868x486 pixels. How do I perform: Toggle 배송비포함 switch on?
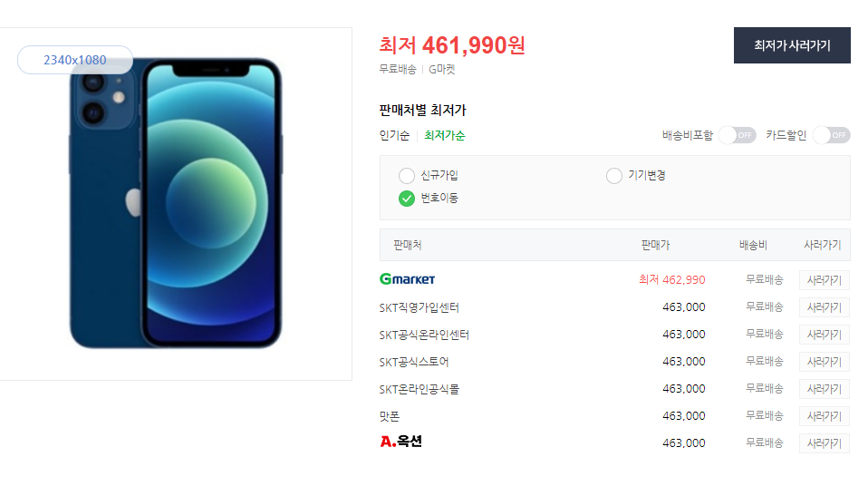(x=738, y=135)
